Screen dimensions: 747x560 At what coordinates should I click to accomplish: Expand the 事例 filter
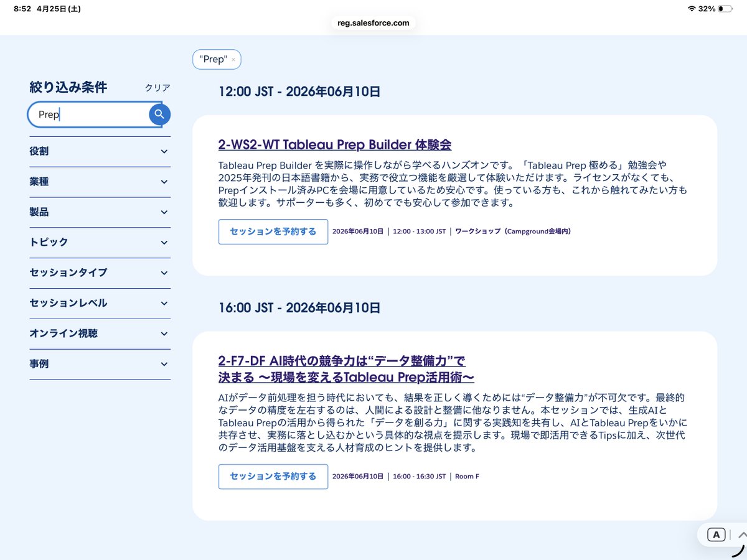(x=100, y=364)
